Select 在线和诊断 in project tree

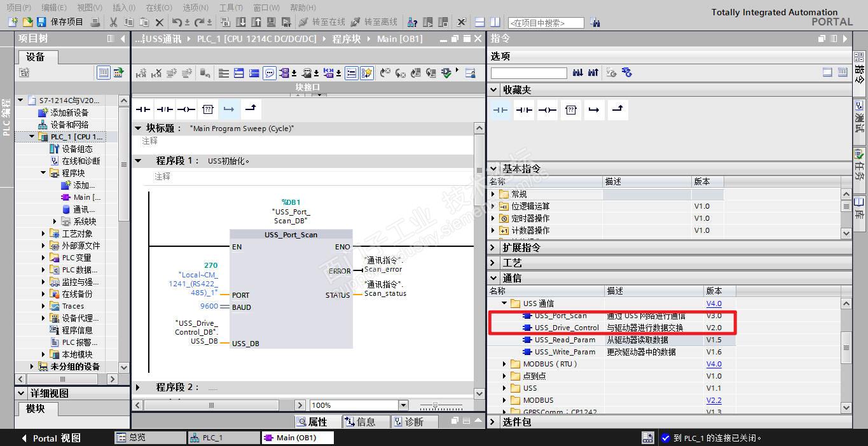point(81,161)
